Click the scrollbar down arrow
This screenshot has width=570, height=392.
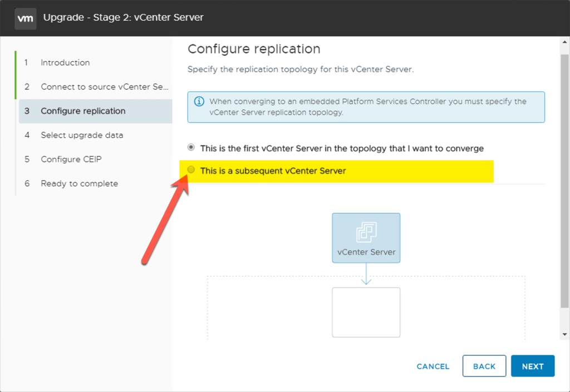(565, 334)
